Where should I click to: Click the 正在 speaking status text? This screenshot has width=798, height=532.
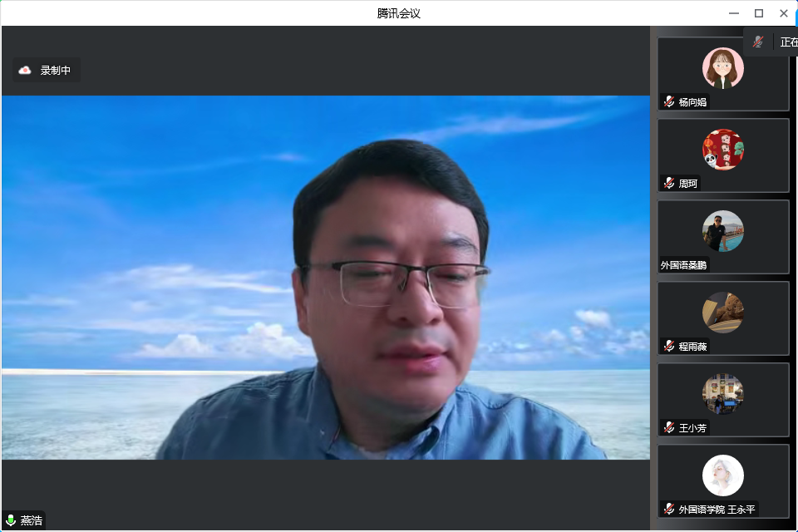(788, 42)
